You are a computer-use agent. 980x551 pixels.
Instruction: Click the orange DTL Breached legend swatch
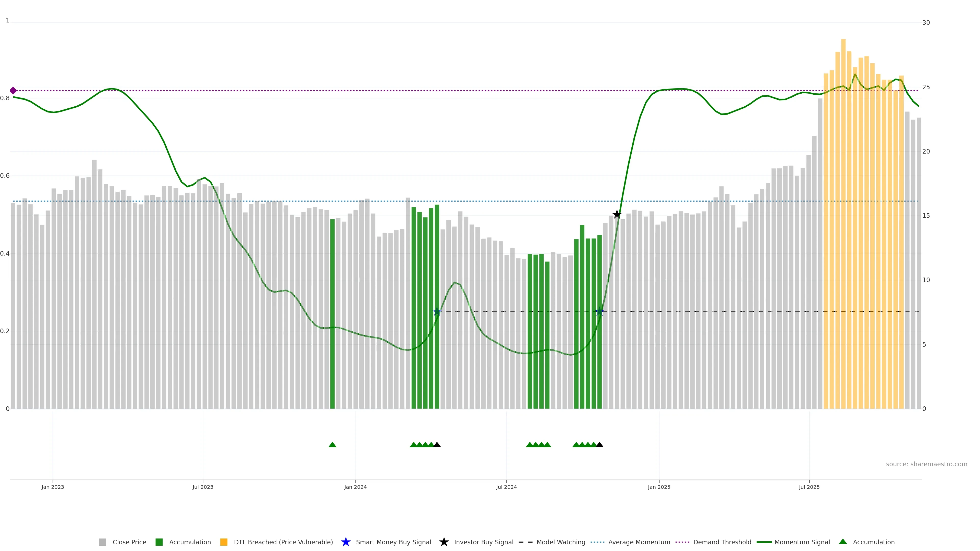pyautogui.click(x=224, y=542)
